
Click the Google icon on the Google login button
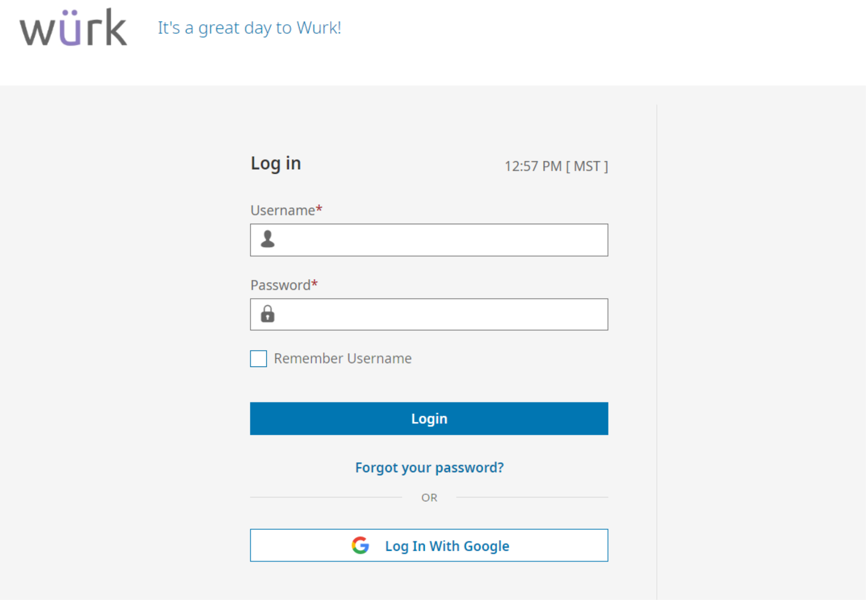click(x=360, y=545)
